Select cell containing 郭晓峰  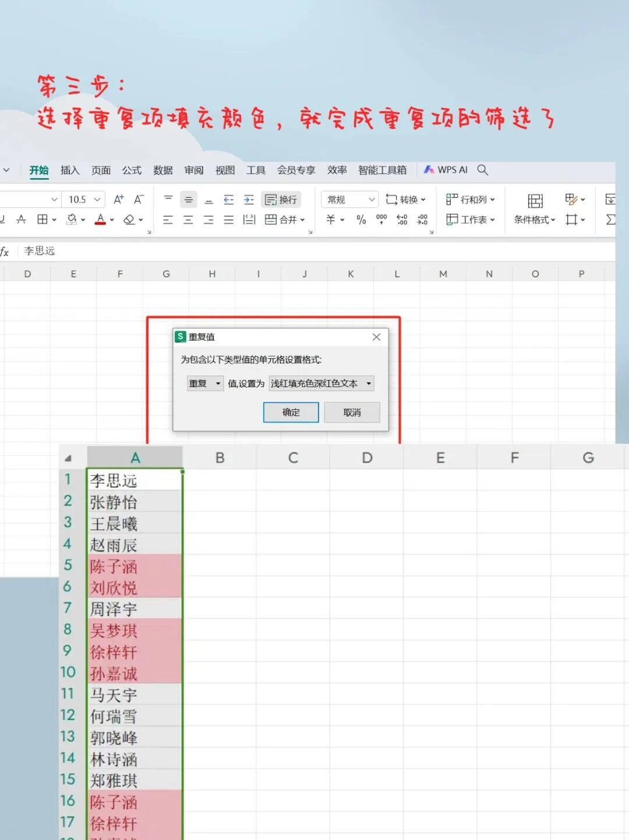(x=135, y=738)
